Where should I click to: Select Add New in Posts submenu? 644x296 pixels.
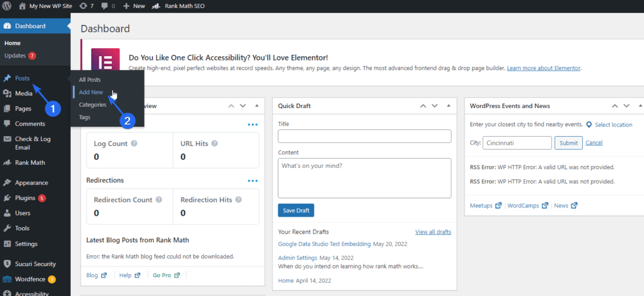pyautogui.click(x=91, y=92)
